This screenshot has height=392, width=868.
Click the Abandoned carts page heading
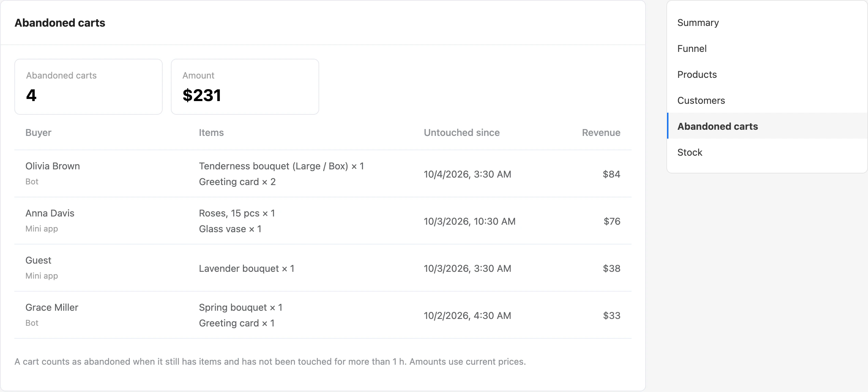pos(60,23)
